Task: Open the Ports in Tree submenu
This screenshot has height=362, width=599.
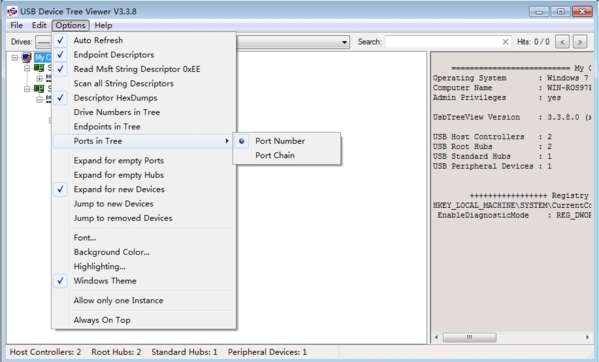Action: click(144, 141)
